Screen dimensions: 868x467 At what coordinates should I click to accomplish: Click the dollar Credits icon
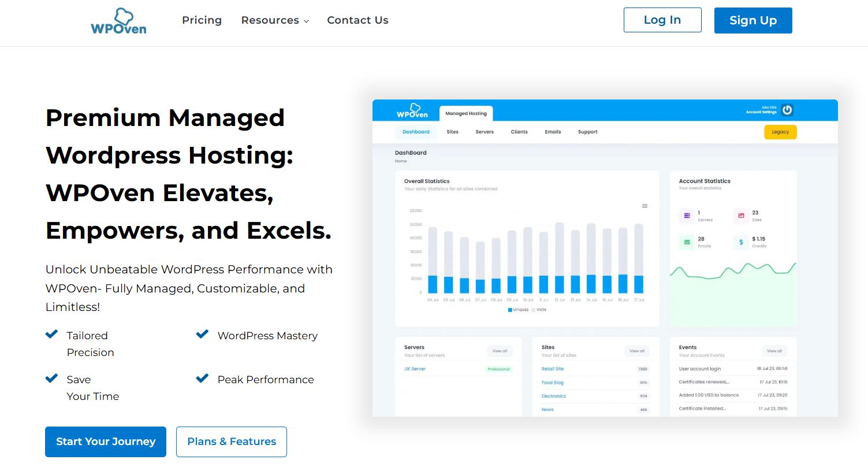click(x=741, y=242)
